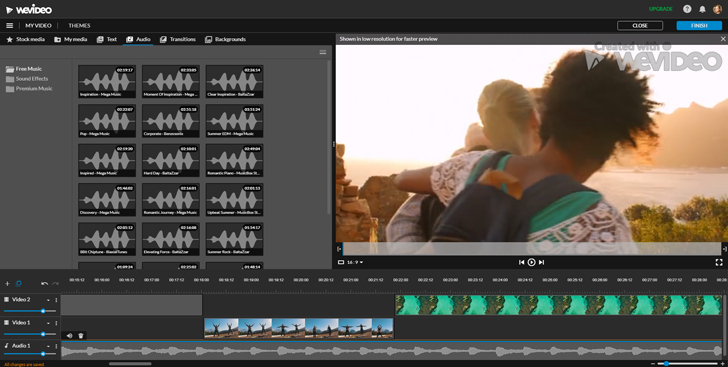Open the Free Music folder
Image resolution: width=728 pixels, height=367 pixels.
(x=24, y=69)
